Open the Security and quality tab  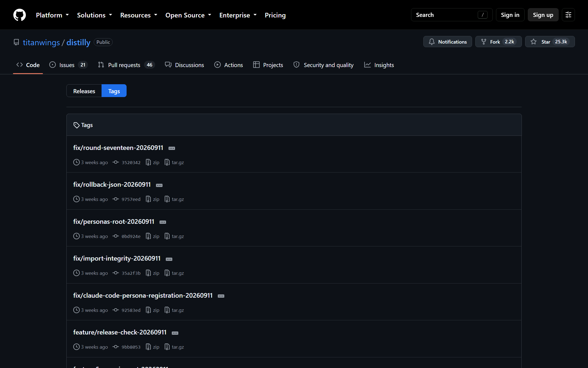(323, 65)
